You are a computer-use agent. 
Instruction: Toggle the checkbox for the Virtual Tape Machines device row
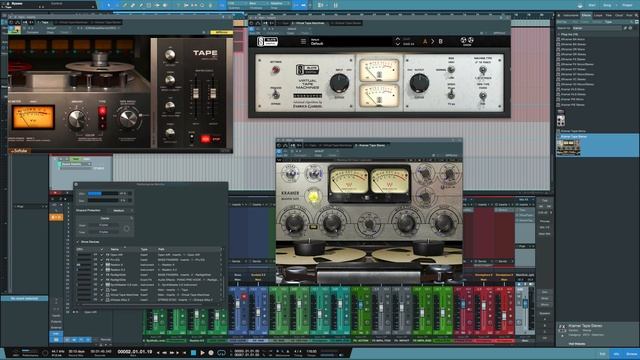102,295
